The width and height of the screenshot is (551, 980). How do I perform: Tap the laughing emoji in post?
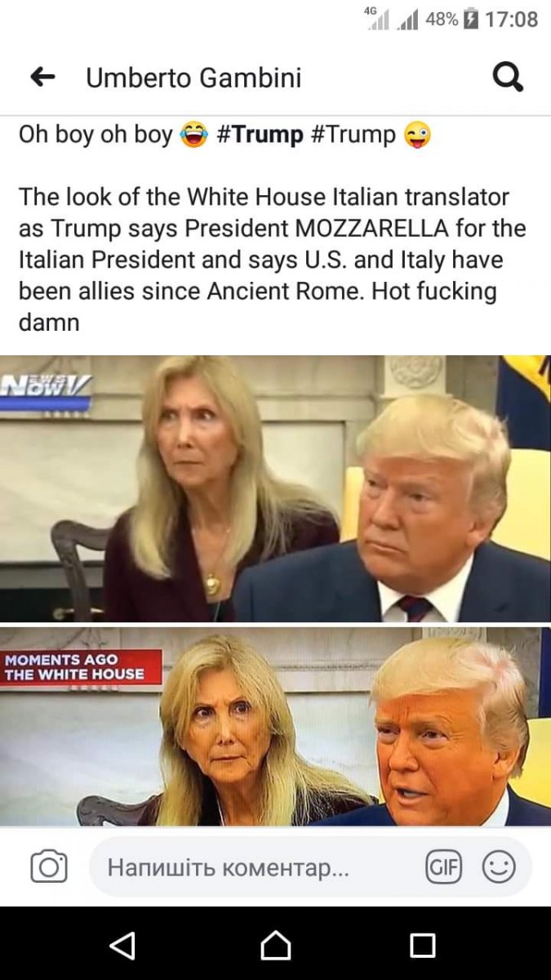pos(193,134)
